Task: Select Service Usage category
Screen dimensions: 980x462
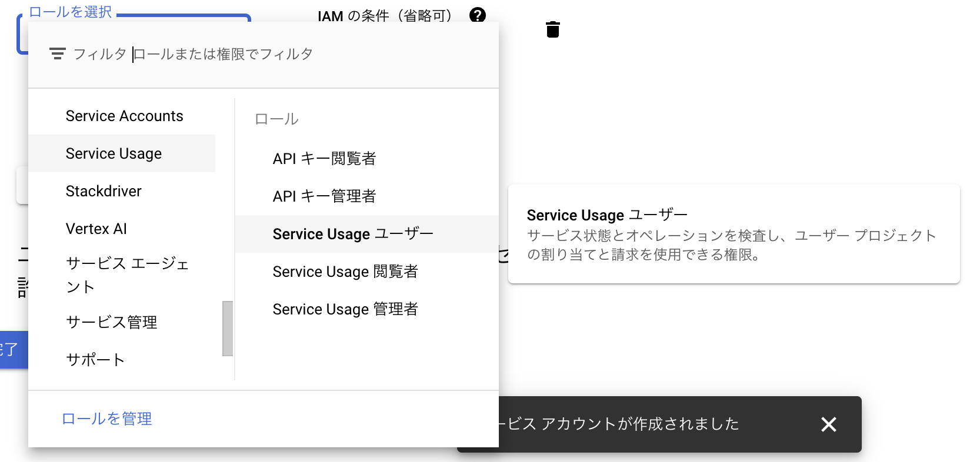Action: (114, 154)
